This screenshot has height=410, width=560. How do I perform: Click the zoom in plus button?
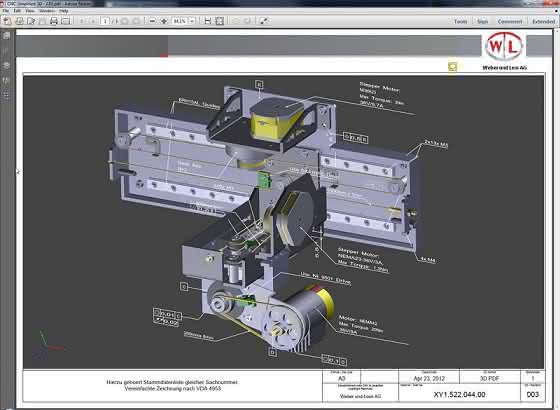(x=164, y=21)
